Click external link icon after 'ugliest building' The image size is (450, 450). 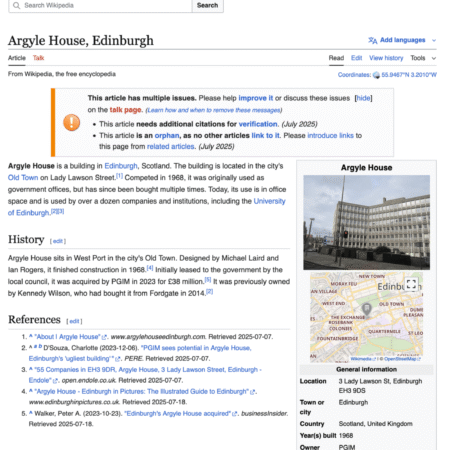pos(117,359)
